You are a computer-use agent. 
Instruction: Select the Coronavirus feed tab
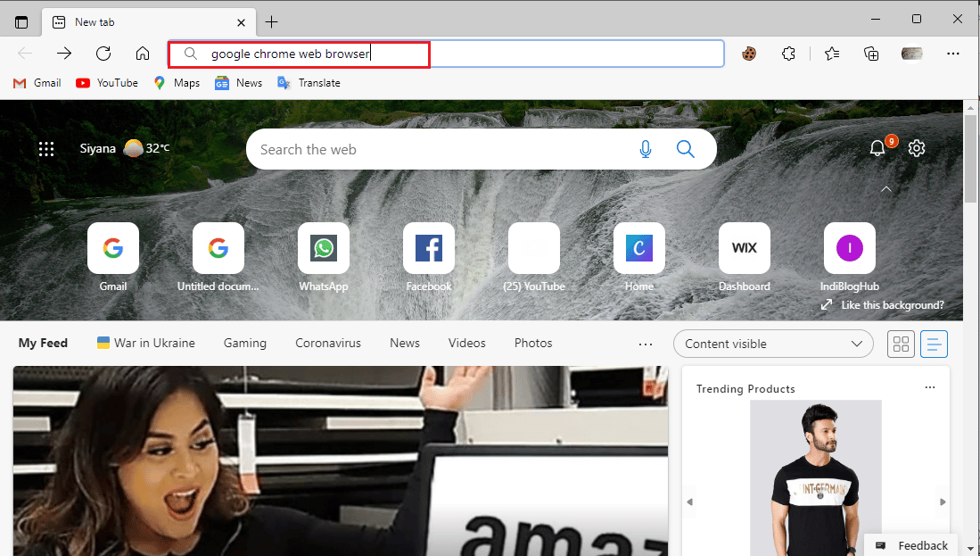(x=328, y=343)
